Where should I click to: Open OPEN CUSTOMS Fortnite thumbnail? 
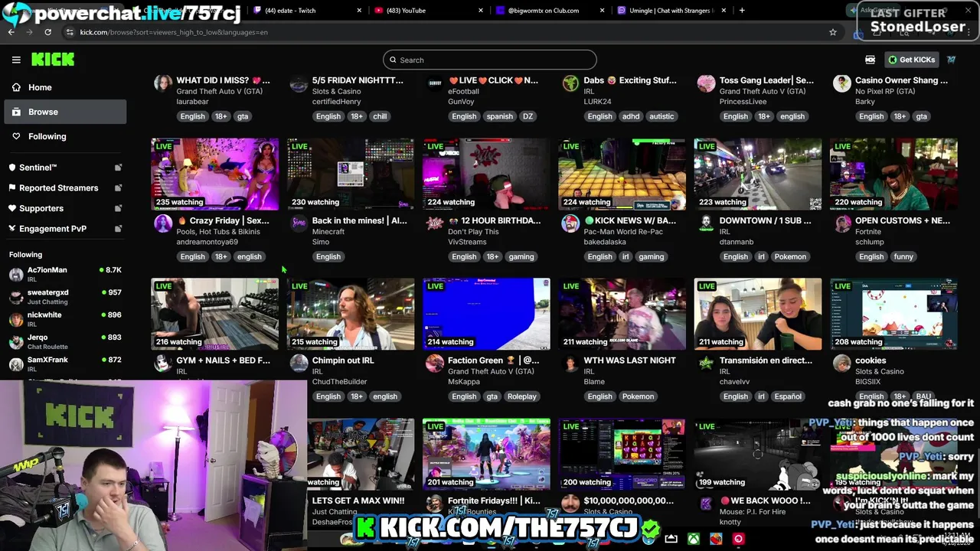[893, 174]
